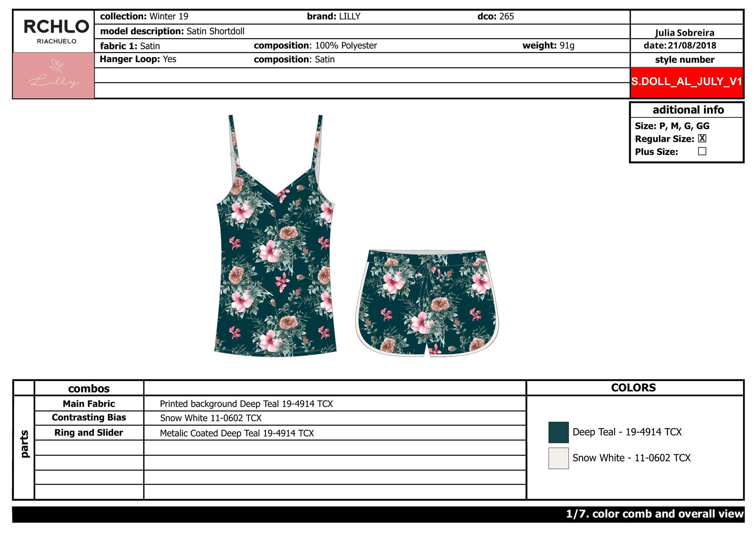Click the COLORS panel header
The width and height of the screenshot is (756, 535).
[633, 388]
